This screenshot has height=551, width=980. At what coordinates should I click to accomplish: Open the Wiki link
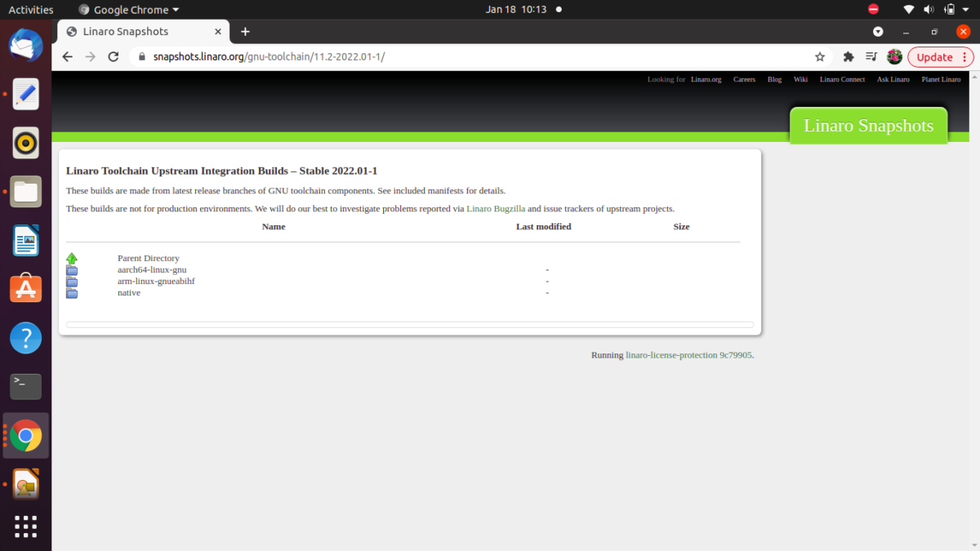point(800,79)
